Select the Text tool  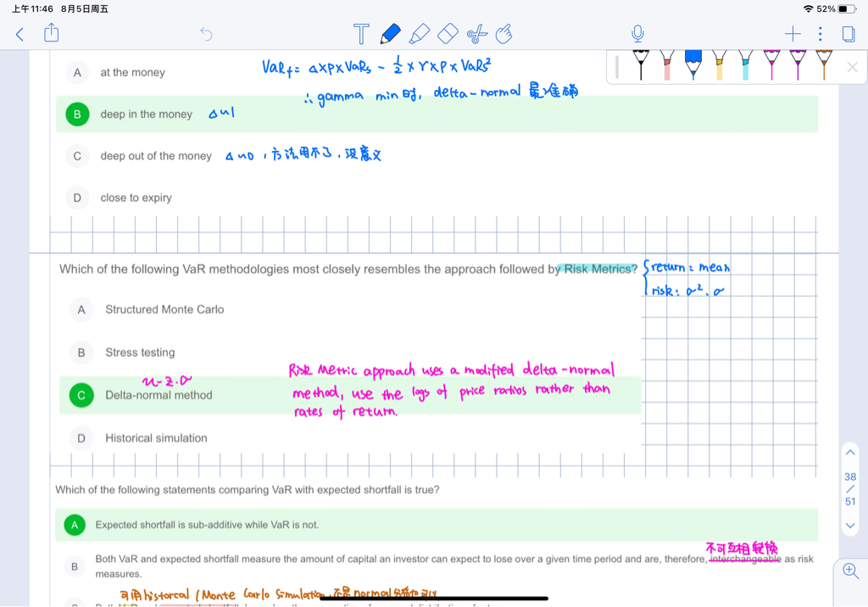[x=361, y=34]
